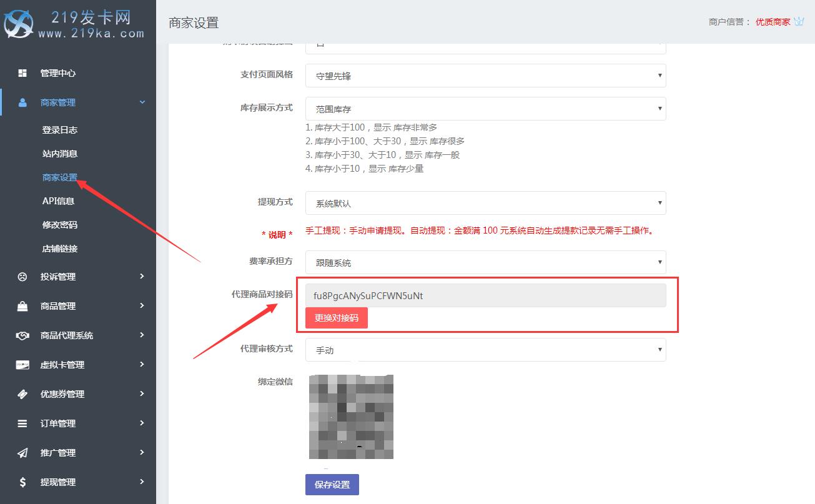Screen dimensions: 815x504
Task: Open the 店铺链接 submenu item
Action: click(60, 249)
